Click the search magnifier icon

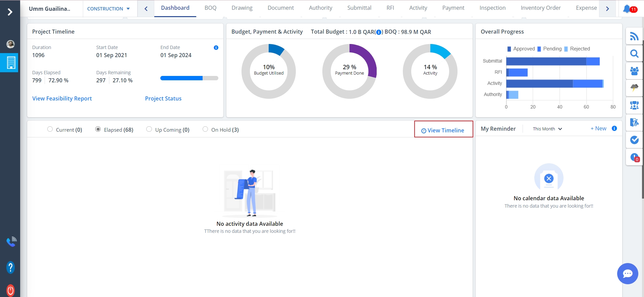pyautogui.click(x=634, y=54)
